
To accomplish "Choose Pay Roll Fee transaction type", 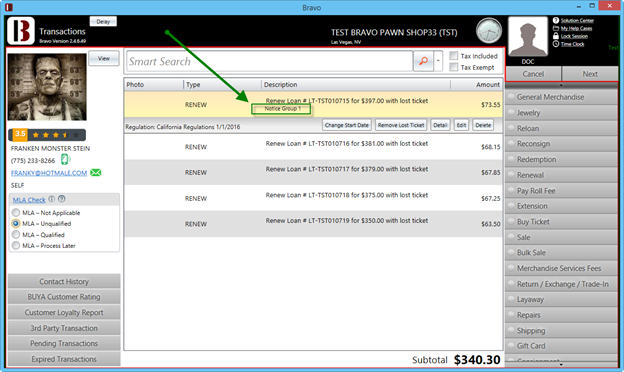I will click(x=561, y=191).
